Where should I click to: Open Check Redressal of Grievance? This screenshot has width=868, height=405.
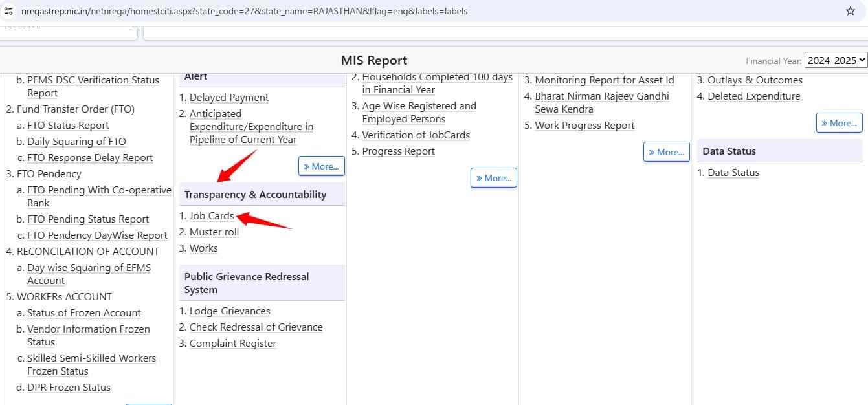point(256,327)
